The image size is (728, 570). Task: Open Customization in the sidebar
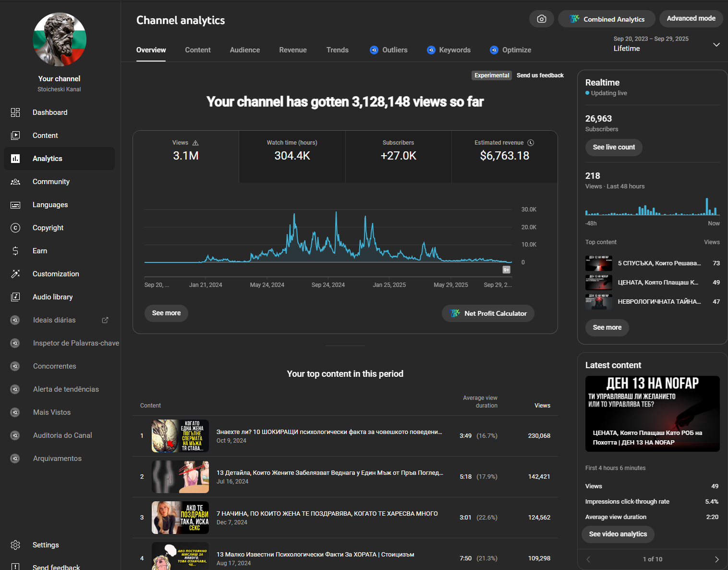(x=59, y=274)
